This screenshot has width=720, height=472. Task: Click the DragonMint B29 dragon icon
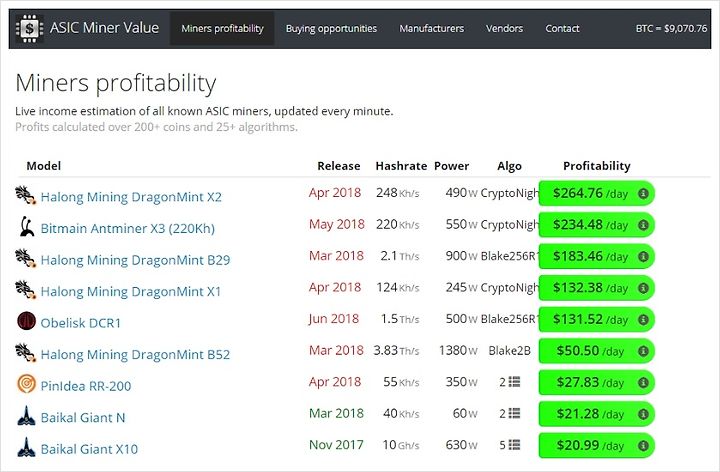coord(25,258)
